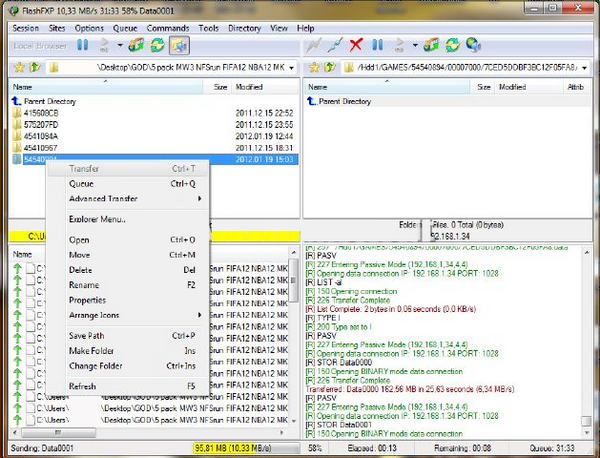Screen dimensions: 600x458
Task: Open the remote path dropdown in right pane
Action: [x=591, y=67]
